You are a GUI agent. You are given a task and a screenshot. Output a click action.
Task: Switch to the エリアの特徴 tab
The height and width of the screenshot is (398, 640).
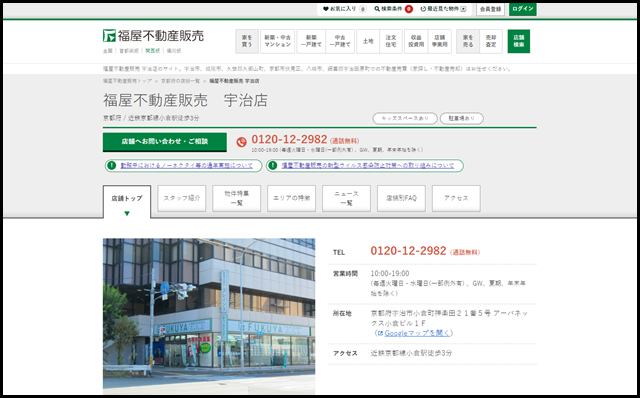coord(291,198)
